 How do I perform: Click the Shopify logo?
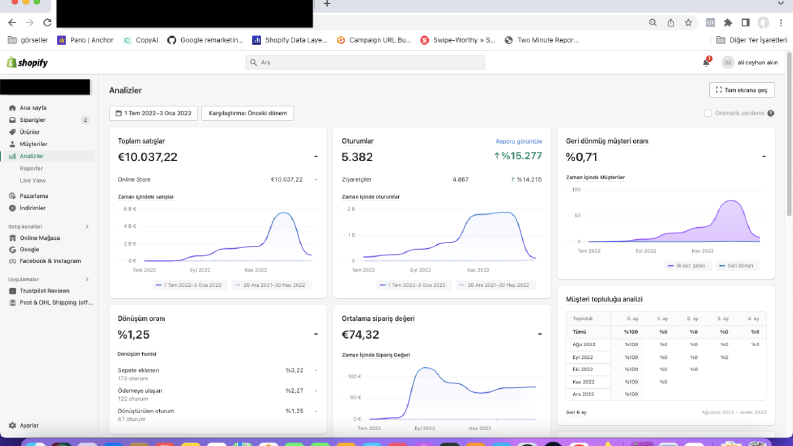click(x=27, y=63)
